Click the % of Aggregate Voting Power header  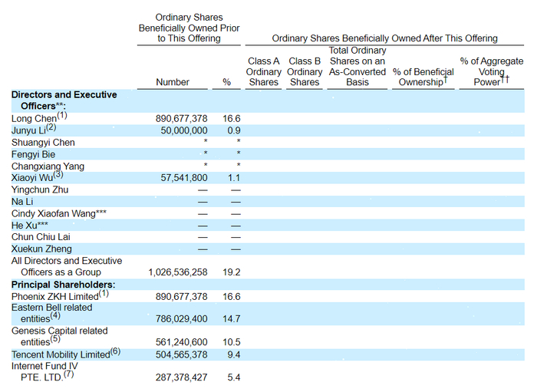[492, 71]
